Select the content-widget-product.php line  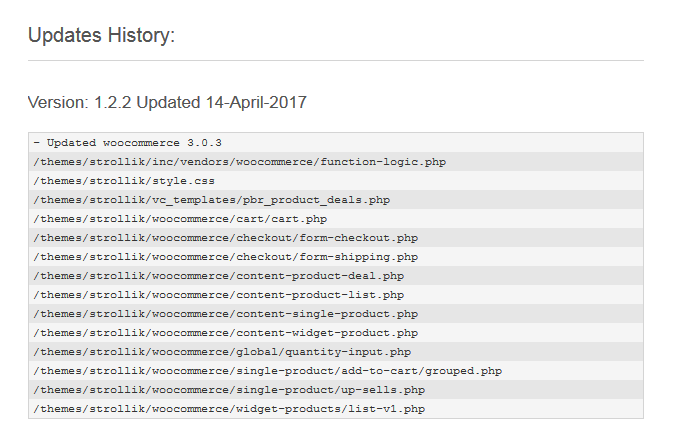click(336, 333)
